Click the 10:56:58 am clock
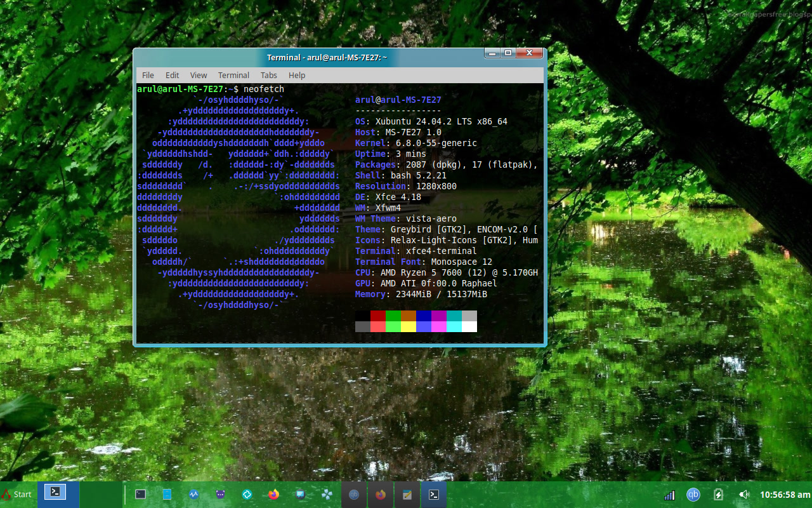The image size is (812, 508). [x=785, y=495]
